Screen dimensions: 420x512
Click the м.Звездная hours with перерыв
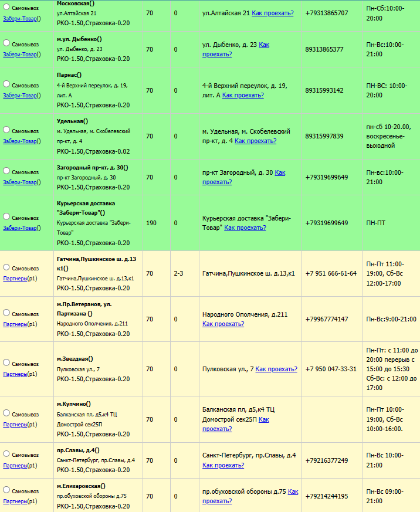392,369
